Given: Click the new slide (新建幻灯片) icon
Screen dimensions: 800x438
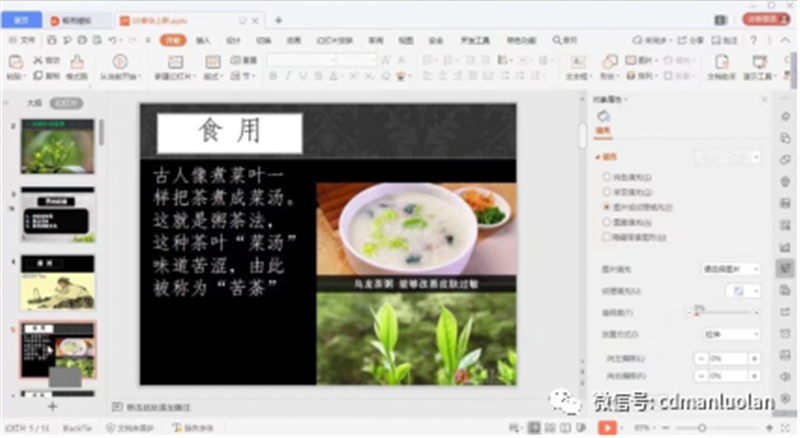Looking at the screenshot, I should (174, 67).
